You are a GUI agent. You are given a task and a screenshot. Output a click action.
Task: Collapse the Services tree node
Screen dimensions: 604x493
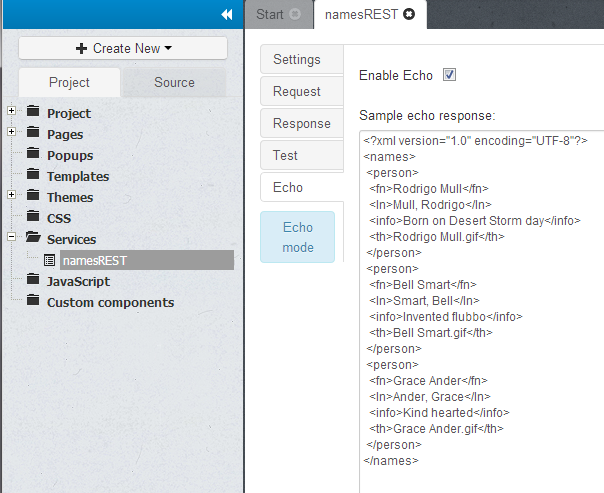pos(11,239)
